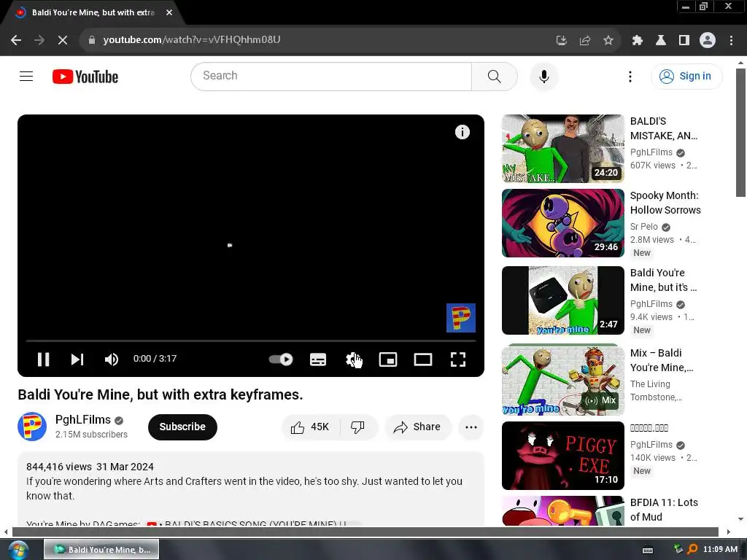
Task: Click the horizontal scrollbar at bottom
Action: tap(365, 532)
